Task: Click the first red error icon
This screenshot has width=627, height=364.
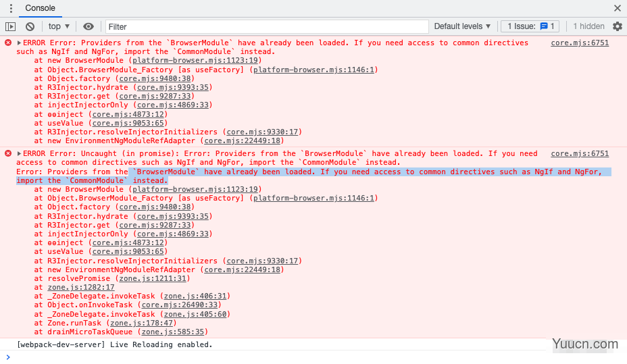Action: [8, 43]
